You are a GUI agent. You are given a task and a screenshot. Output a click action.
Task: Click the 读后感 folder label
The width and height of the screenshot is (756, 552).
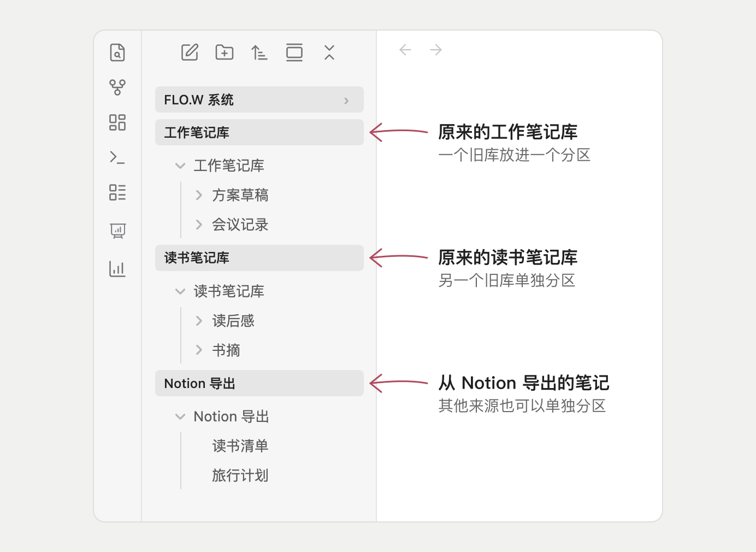coord(233,321)
